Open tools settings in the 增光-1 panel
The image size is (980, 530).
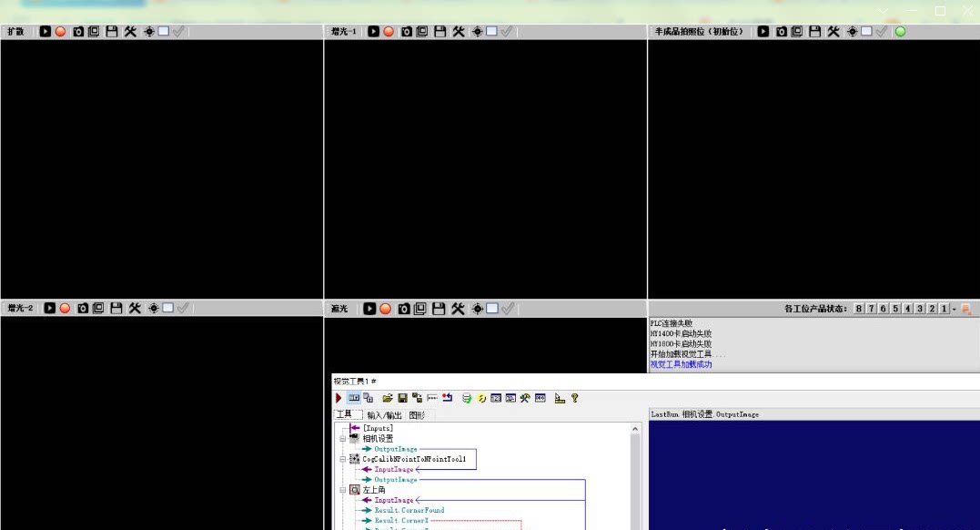[x=458, y=31]
